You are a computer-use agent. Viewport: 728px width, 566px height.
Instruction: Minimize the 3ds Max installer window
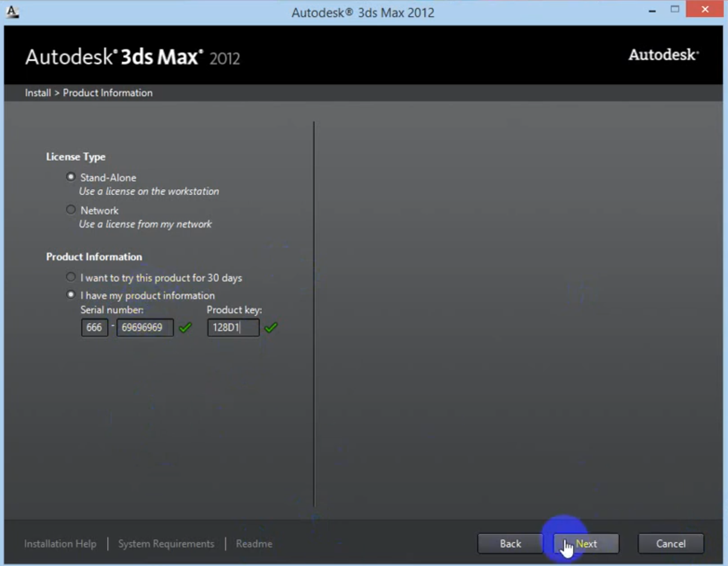pos(652,11)
